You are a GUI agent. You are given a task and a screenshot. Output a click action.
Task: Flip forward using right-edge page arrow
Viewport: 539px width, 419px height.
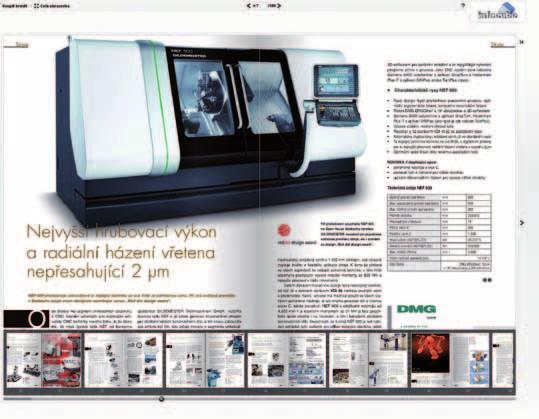coord(522,223)
